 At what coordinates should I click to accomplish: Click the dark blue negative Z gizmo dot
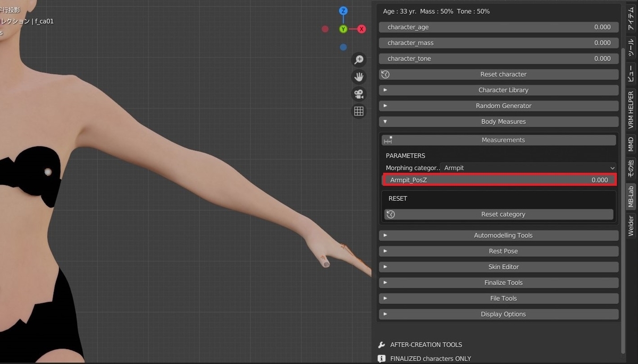343,47
